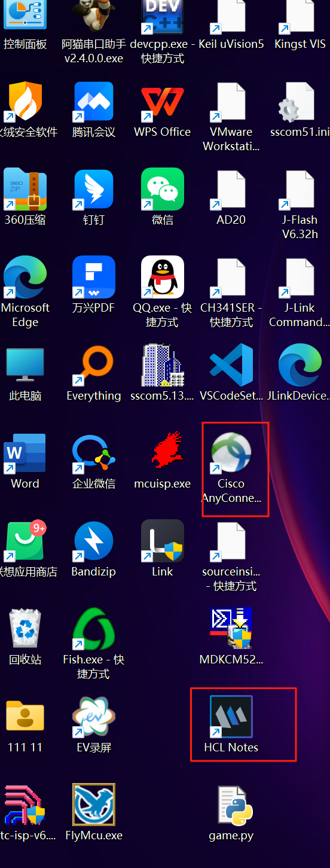Select VMware Workstation shortcut

231,103
